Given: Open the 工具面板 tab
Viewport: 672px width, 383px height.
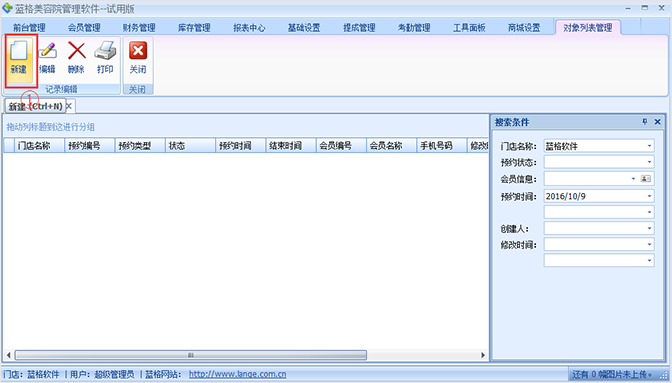Looking at the screenshot, I should coord(469,28).
